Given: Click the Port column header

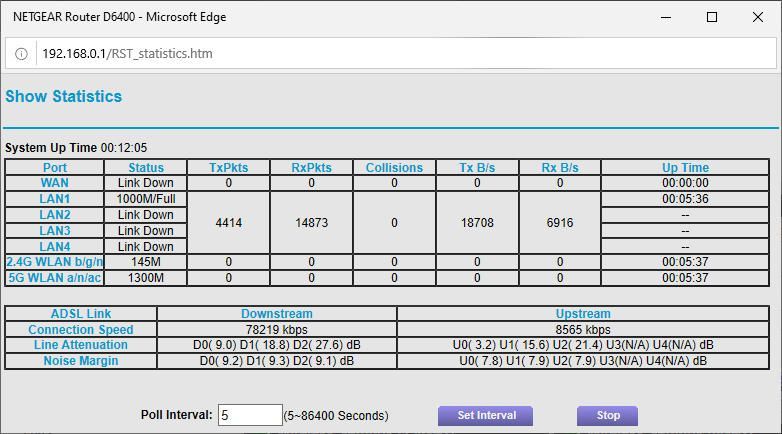Looking at the screenshot, I should (x=54, y=168).
